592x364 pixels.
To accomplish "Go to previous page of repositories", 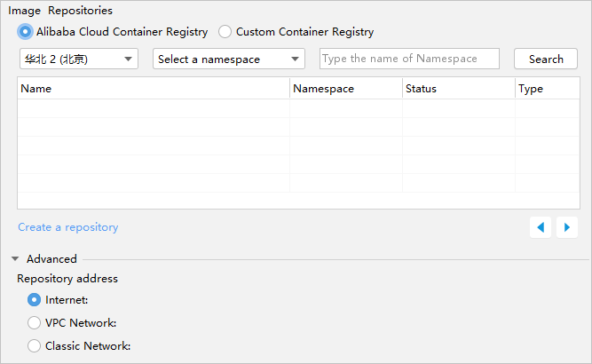I will [x=540, y=227].
